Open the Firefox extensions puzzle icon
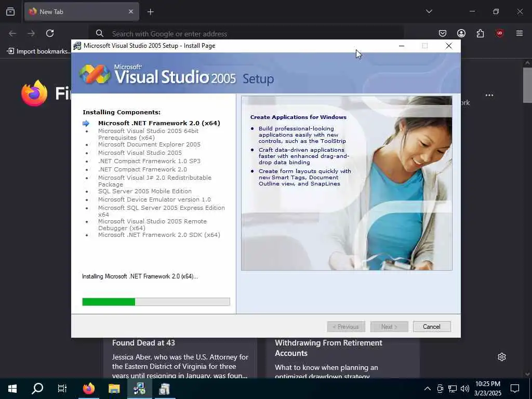532x399 pixels. 480,33
